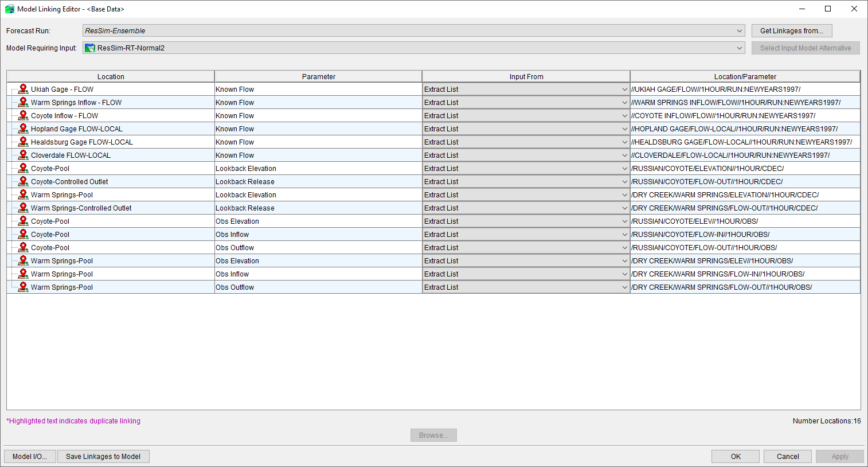
Task: Select the //COYOTE INFLOW/FLOW path cell
Action: point(745,115)
